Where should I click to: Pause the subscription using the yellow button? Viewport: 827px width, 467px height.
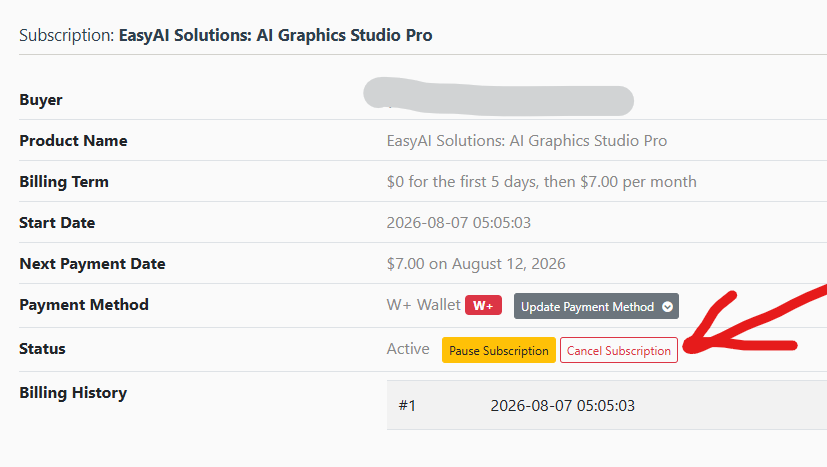[x=498, y=350]
